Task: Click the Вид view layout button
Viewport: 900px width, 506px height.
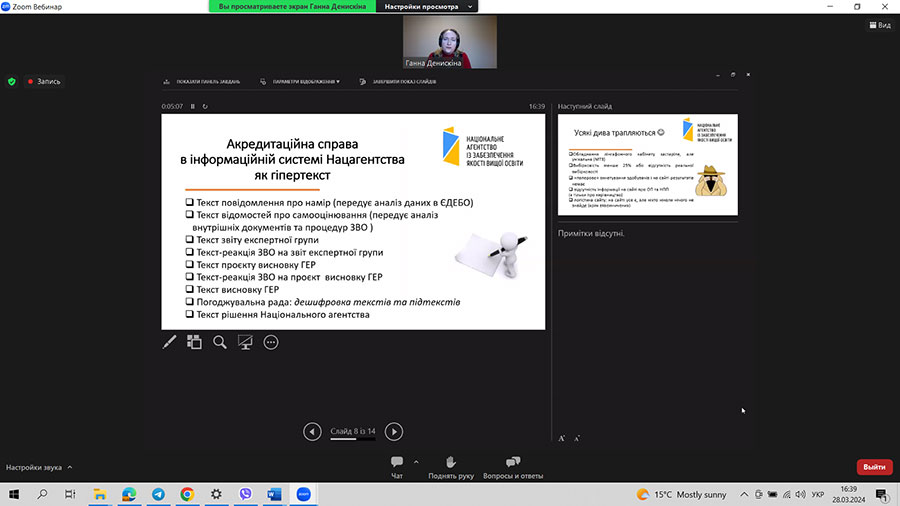Action: [x=880, y=25]
